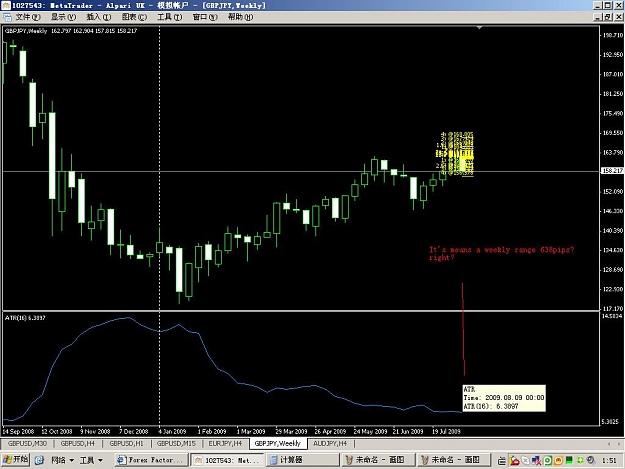Viewport: 625px width, 469px height.
Task: Open the 窗口(W) window menu
Action: pos(205,17)
